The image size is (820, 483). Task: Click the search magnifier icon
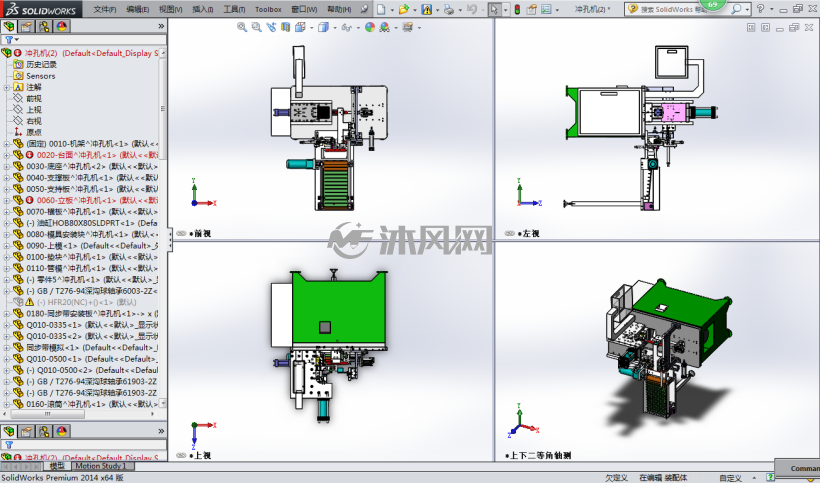click(736, 9)
